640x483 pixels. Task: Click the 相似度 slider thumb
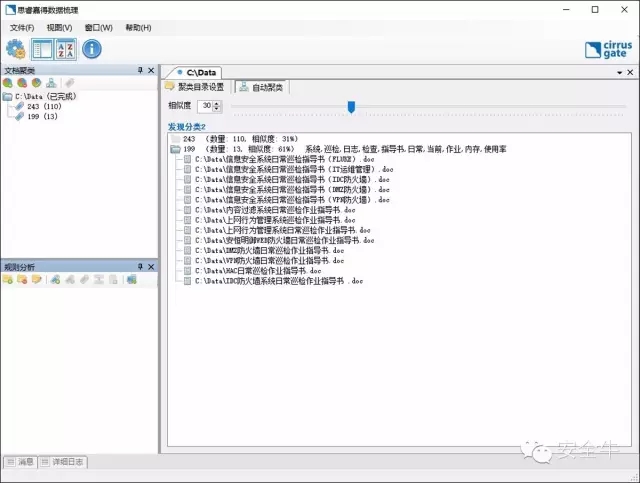coord(351,107)
